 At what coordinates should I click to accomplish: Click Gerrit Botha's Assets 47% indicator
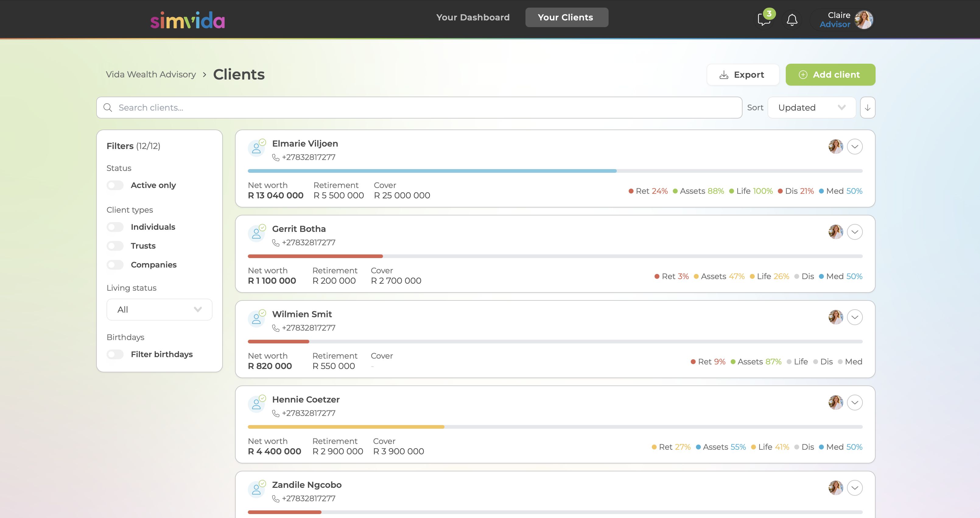click(x=719, y=277)
